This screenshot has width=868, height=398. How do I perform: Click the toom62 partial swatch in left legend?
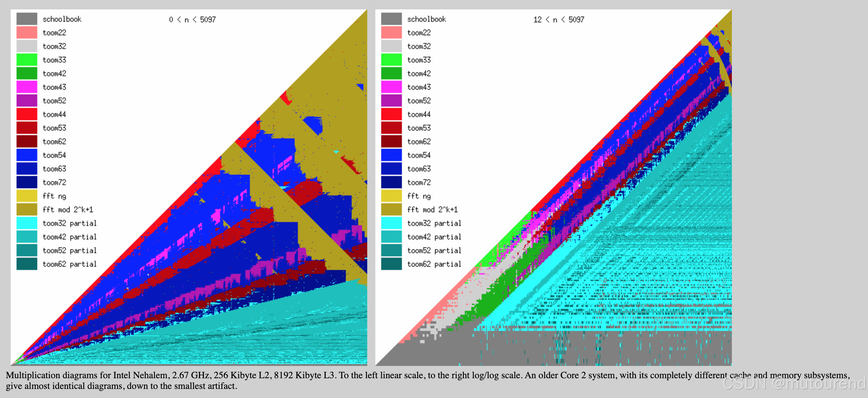coord(27,264)
